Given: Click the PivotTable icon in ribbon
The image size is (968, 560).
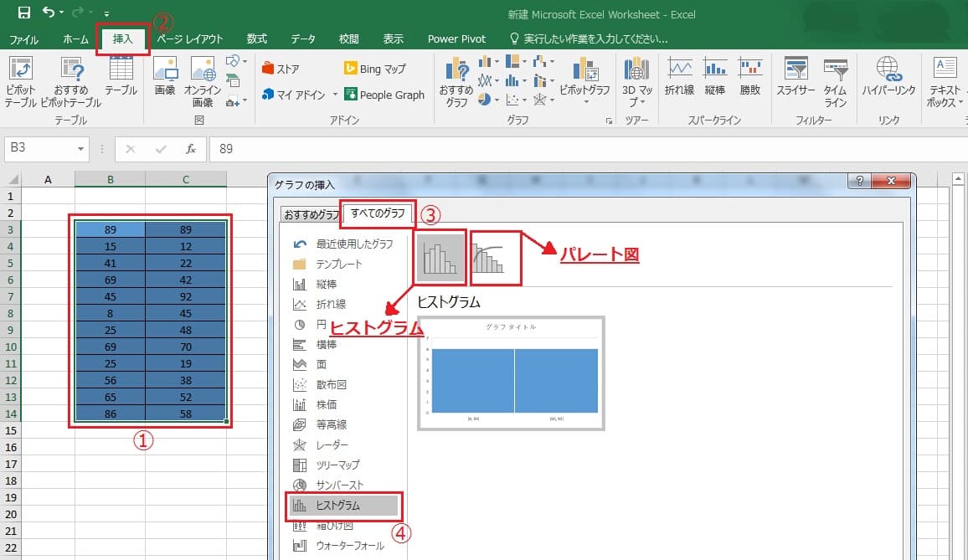Looking at the screenshot, I should pos(19,82).
